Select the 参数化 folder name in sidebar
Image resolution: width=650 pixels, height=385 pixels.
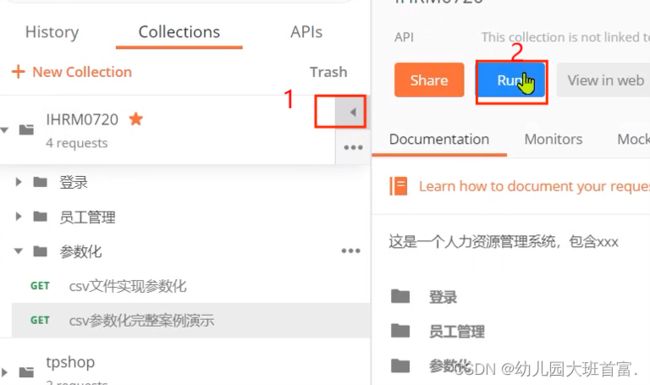tap(80, 252)
